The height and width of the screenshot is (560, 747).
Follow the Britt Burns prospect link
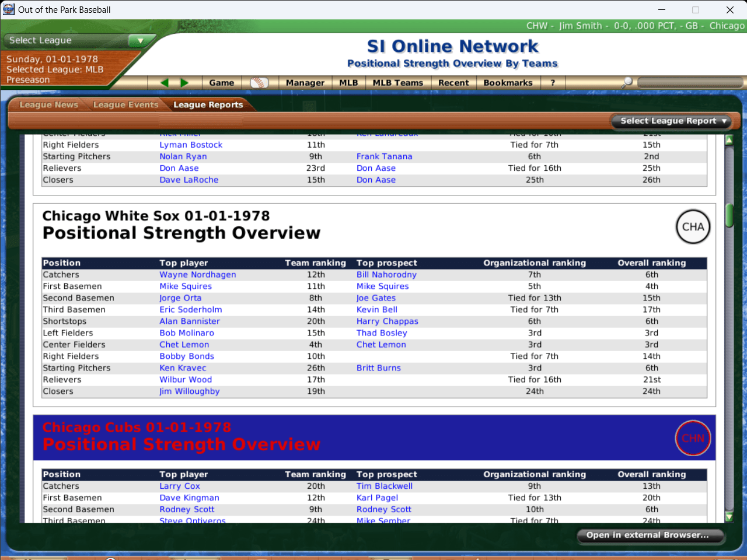[x=378, y=368]
